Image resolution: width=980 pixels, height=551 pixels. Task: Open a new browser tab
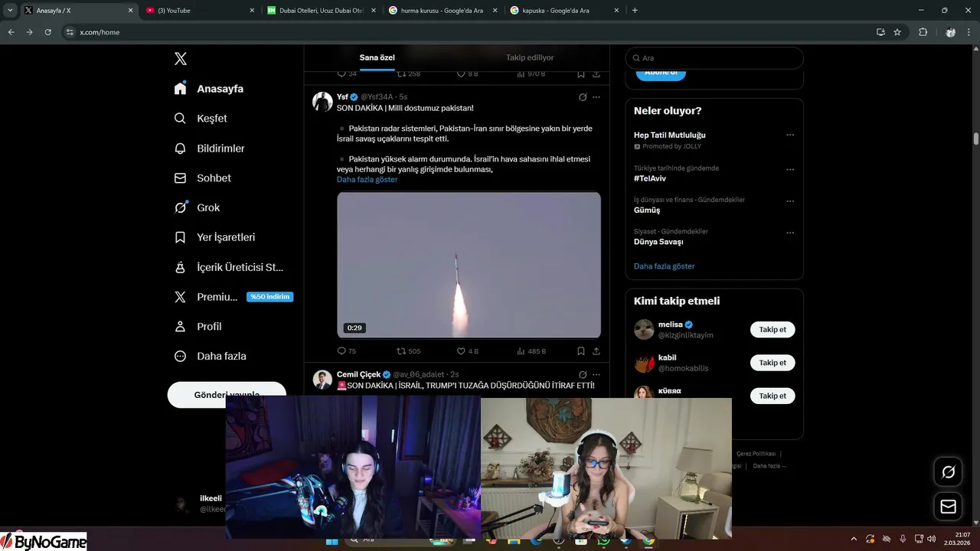pos(635,10)
